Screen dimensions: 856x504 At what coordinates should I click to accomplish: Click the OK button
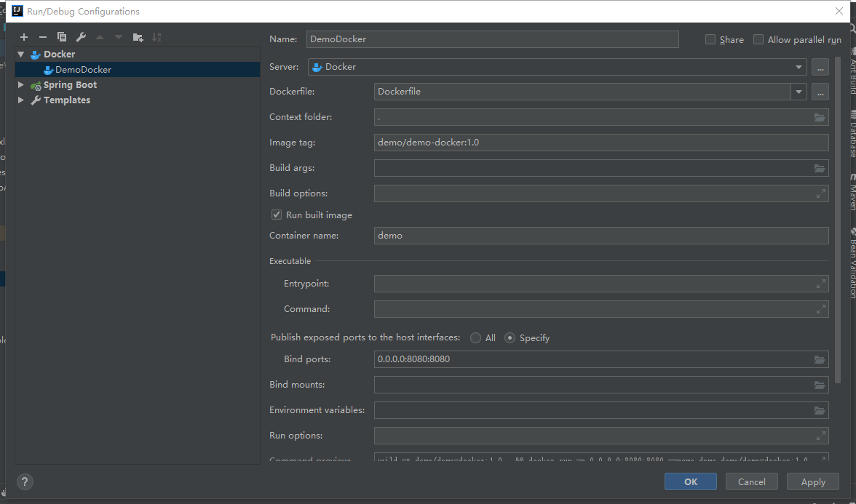click(x=691, y=481)
